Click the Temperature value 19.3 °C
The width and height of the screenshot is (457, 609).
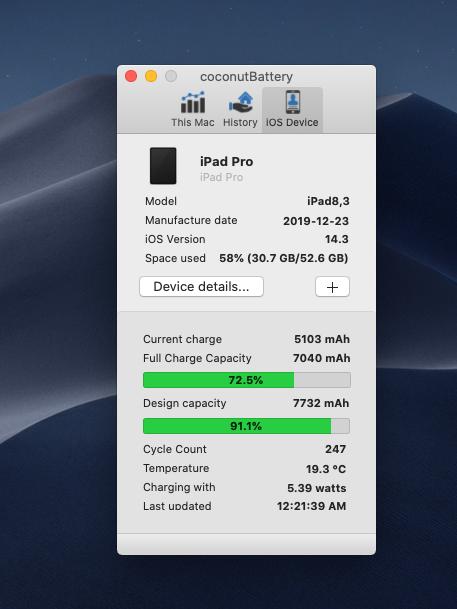326,469
